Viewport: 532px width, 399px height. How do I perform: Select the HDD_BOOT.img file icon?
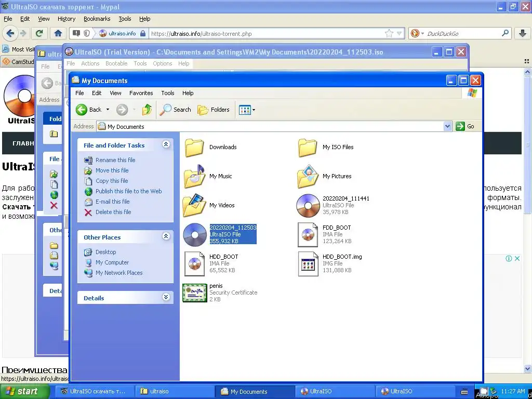point(308,263)
